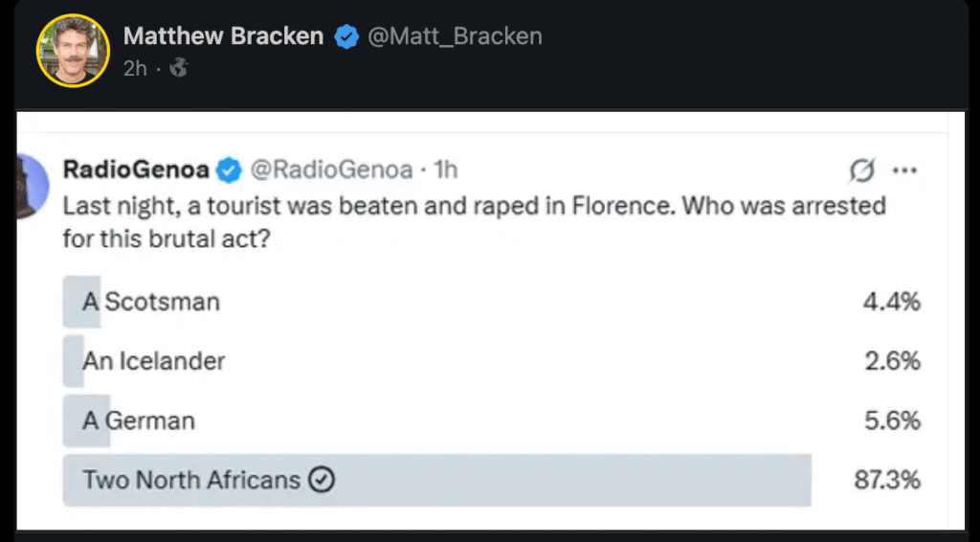The image size is (980, 542).
Task: Click the Matthew Bracken display name
Action: [223, 36]
